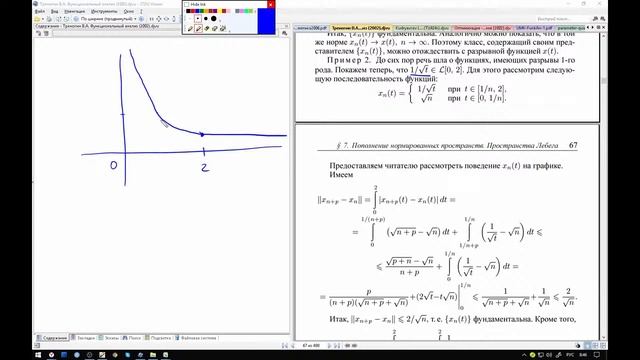The width and height of the screenshot is (640, 360).
Task: Click the language indicator РУС in tray
Action: (570, 355)
